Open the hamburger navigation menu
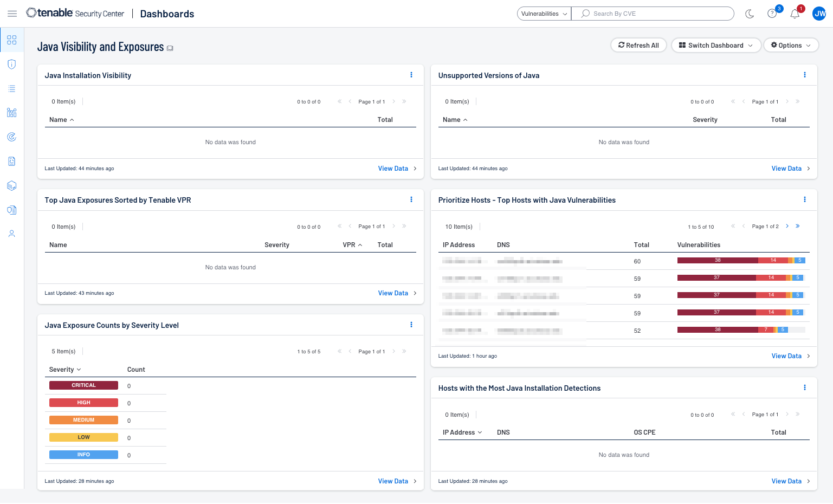This screenshot has height=504, width=833. tap(12, 14)
